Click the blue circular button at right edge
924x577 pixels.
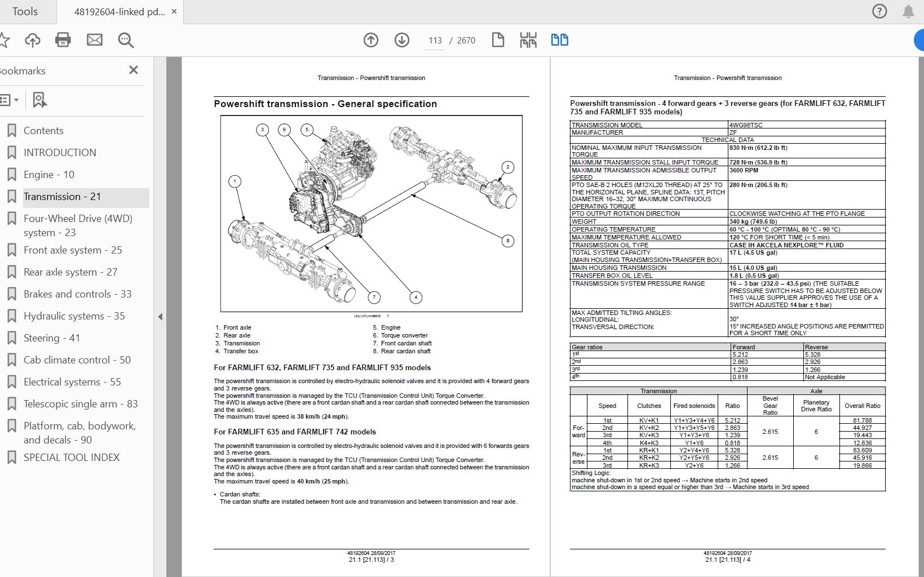click(919, 40)
